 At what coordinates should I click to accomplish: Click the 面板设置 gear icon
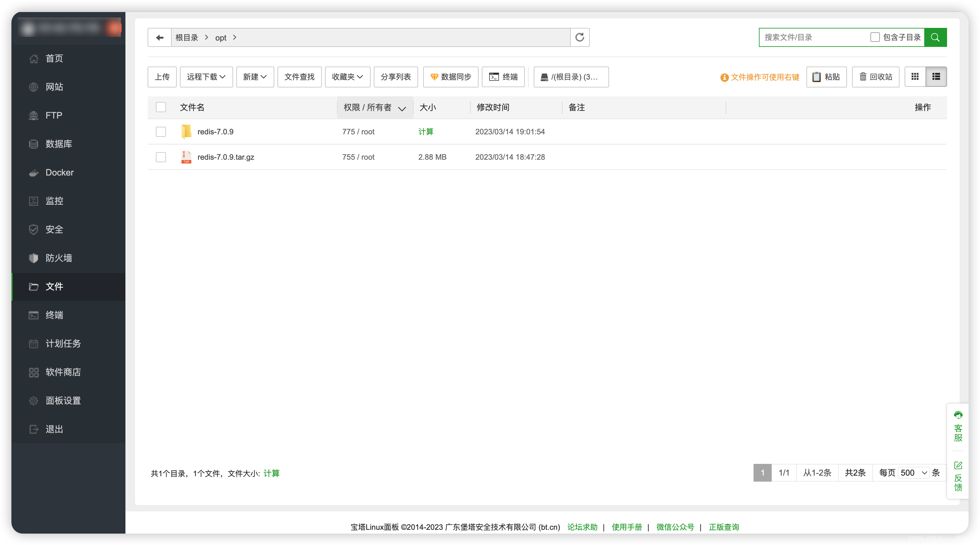tap(34, 401)
